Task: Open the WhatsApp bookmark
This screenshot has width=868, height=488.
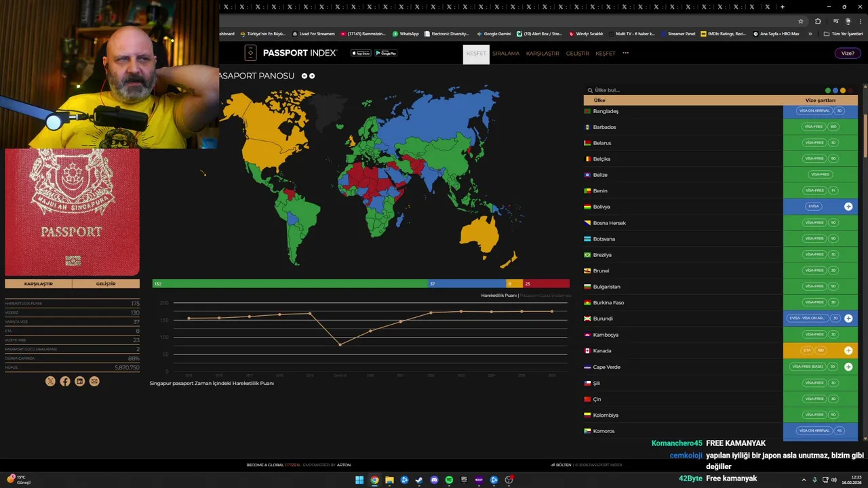Action: [406, 33]
